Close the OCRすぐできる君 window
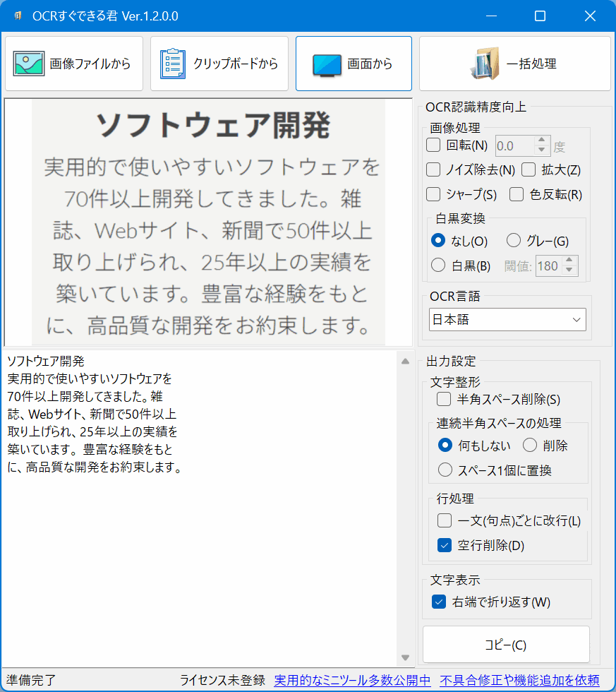 (x=590, y=16)
